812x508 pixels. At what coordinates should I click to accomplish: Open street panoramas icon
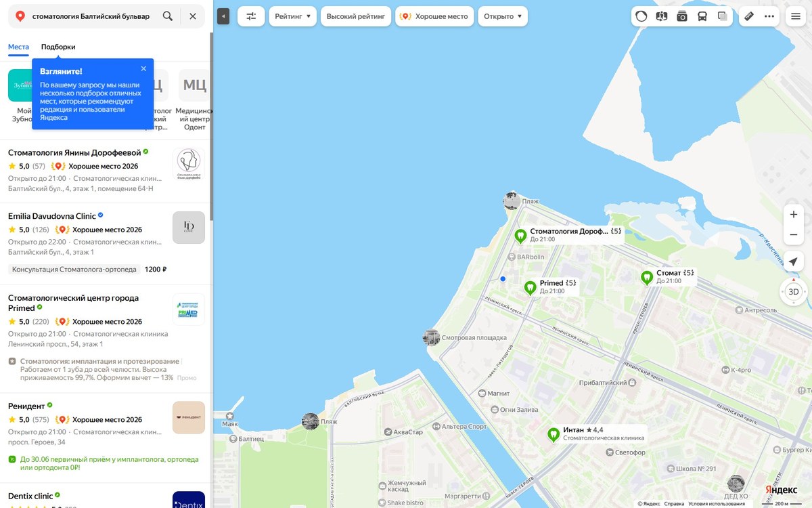(662, 16)
